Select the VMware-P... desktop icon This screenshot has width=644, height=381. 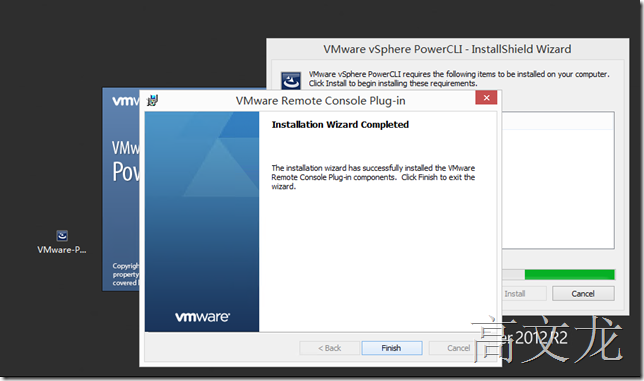62,242
